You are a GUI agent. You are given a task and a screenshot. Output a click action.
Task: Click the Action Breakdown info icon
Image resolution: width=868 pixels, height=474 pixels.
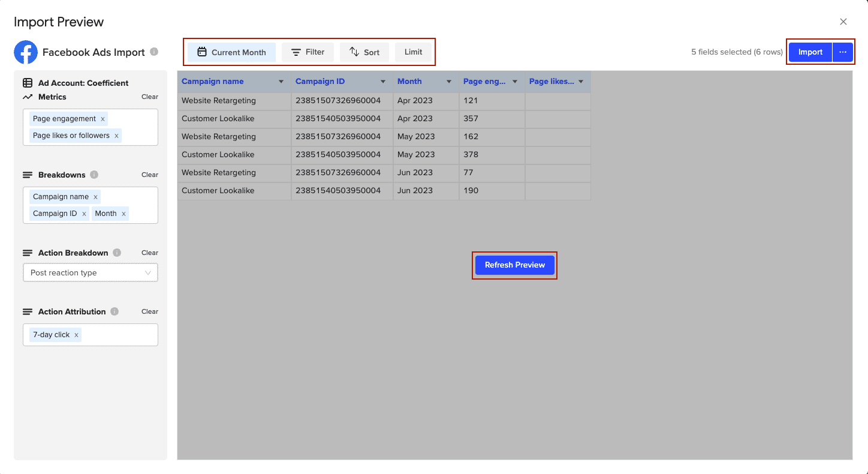click(117, 253)
